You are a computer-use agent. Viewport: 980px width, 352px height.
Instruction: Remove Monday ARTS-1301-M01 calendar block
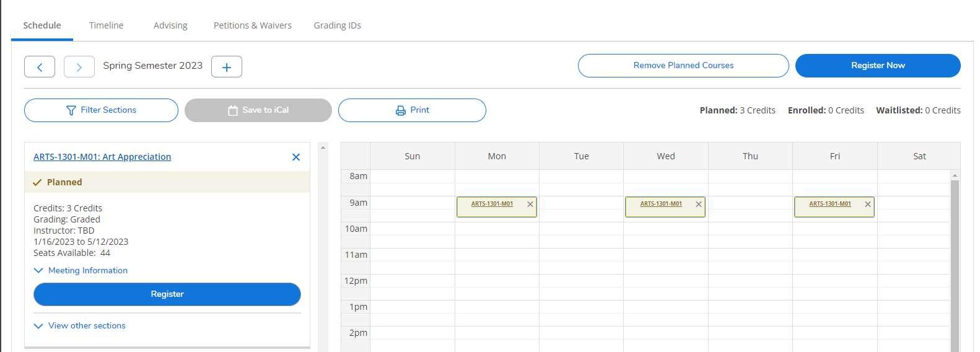(x=530, y=205)
